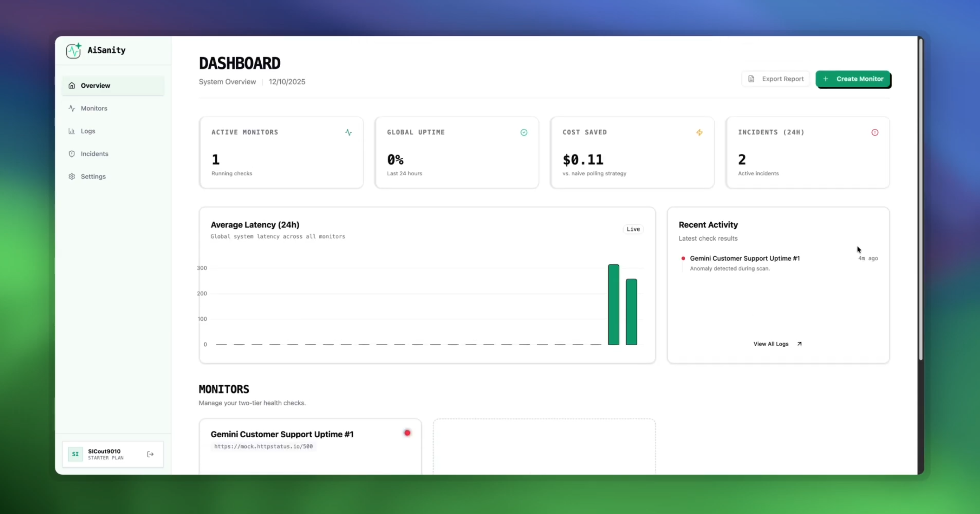Click the Incidents alert circle icon
Screen dimensions: 980x514
click(875, 132)
